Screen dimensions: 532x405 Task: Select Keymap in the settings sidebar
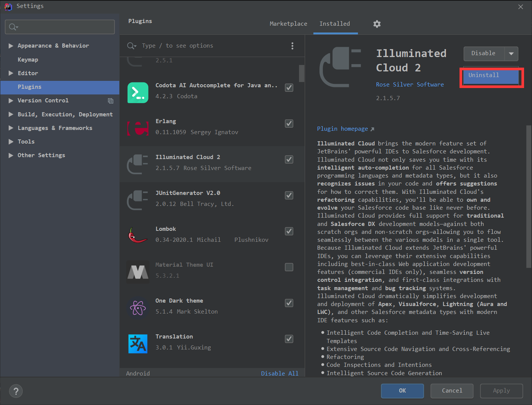(x=28, y=59)
